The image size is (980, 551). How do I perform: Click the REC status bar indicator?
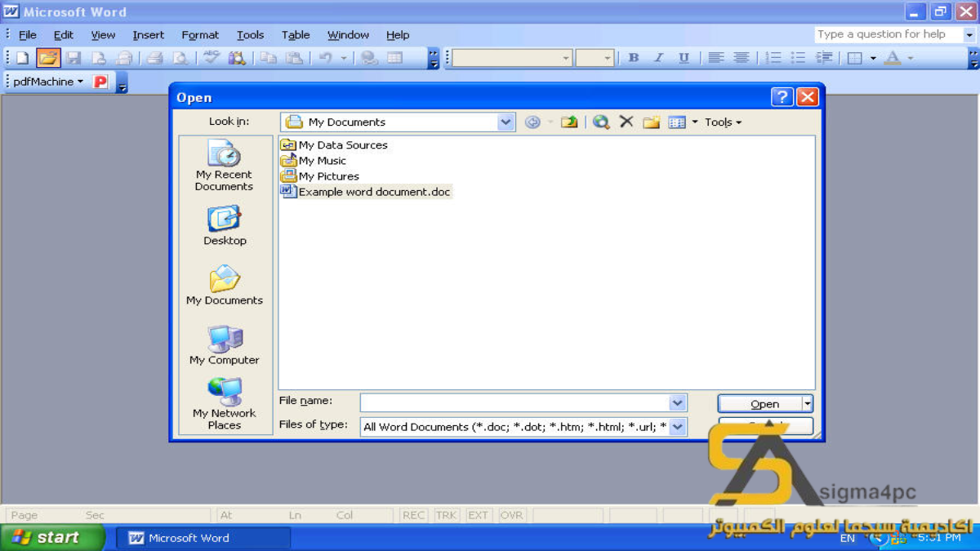(414, 515)
